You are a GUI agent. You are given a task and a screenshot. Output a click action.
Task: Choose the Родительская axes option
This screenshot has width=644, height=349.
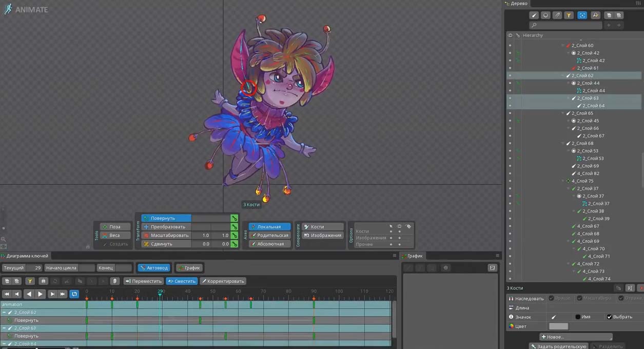coord(269,236)
